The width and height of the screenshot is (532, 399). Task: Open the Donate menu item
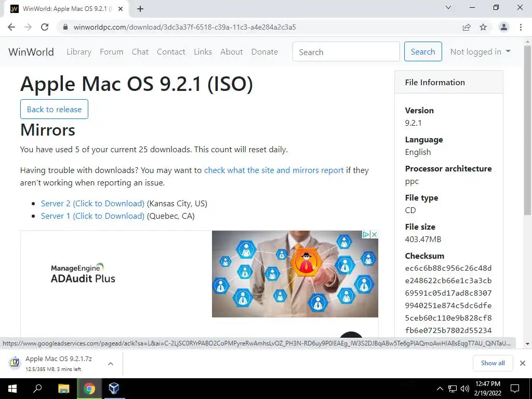pos(264,52)
